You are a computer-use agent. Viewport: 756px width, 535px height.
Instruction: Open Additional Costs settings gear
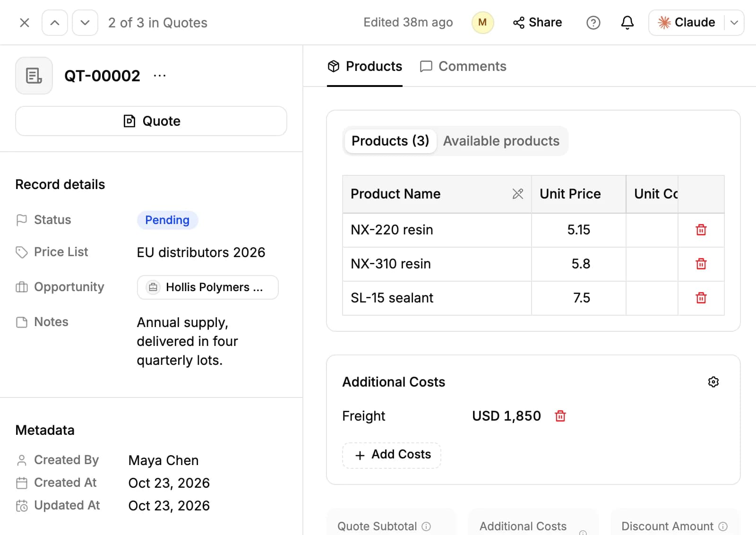click(713, 382)
